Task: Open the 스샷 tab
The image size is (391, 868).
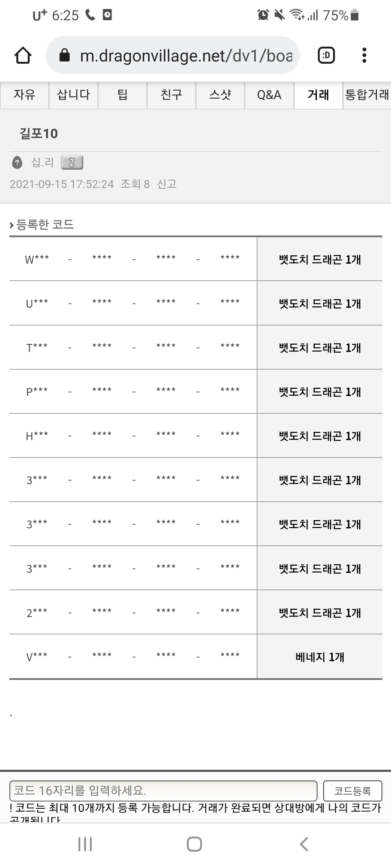Action: pyautogui.click(x=220, y=95)
